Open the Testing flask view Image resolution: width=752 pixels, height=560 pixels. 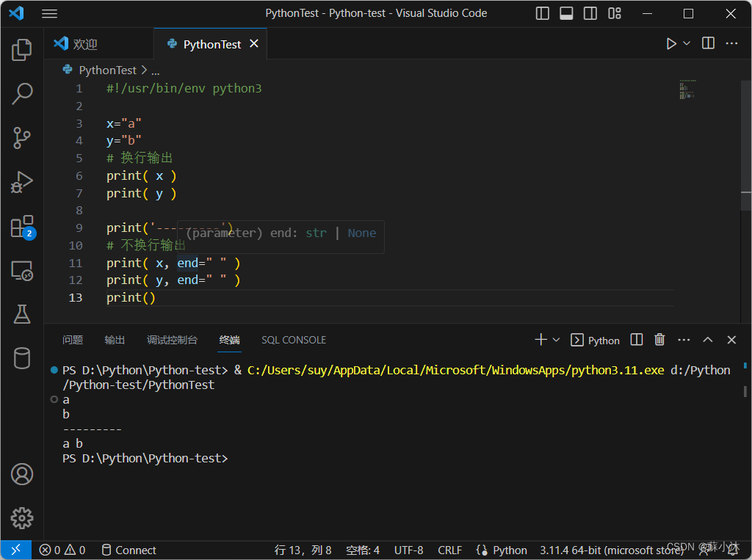(21, 314)
